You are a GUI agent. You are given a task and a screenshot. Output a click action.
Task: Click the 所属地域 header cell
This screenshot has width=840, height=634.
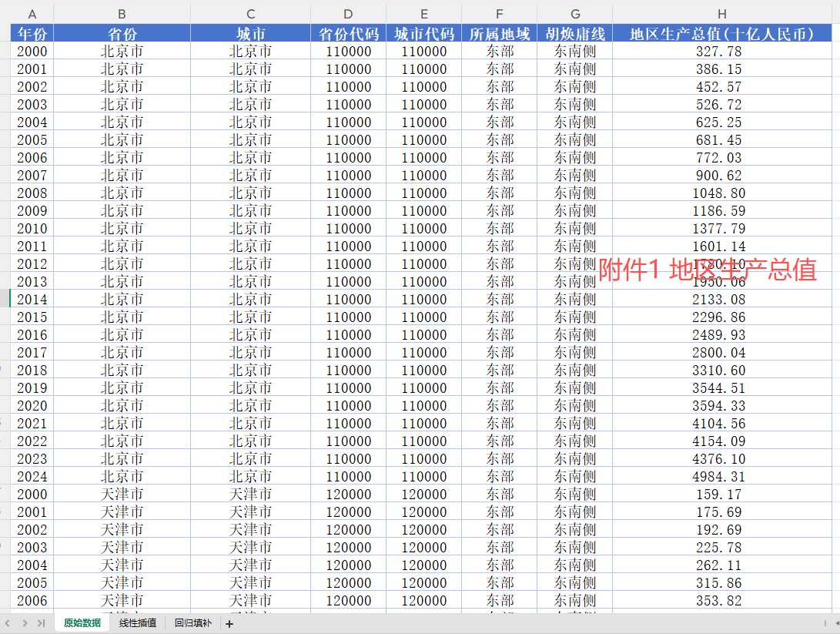[499, 33]
